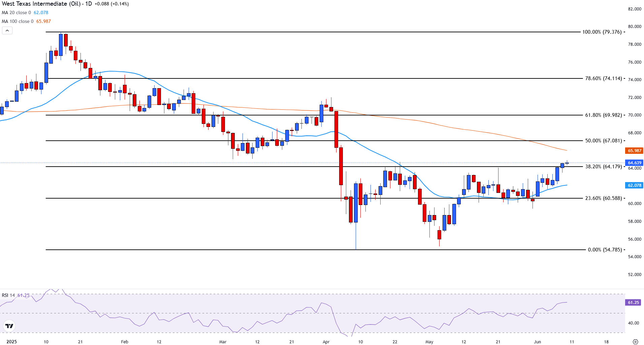Select the 100.00% (79.376) Fibonacci level label
Image resolution: width=644 pixels, height=345 pixels.
(602, 32)
